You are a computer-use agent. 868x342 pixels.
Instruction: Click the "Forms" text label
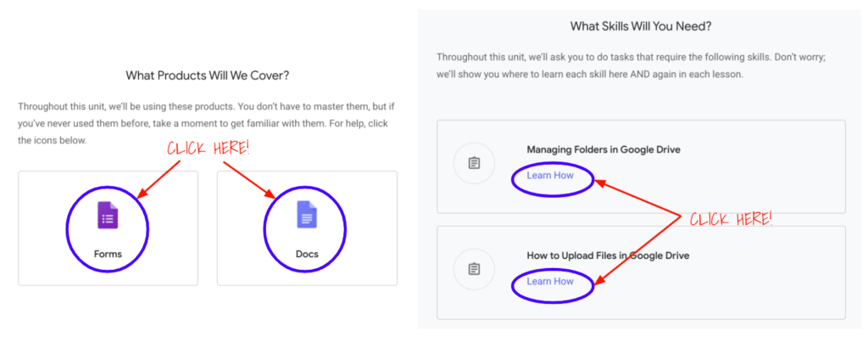[x=108, y=253]
